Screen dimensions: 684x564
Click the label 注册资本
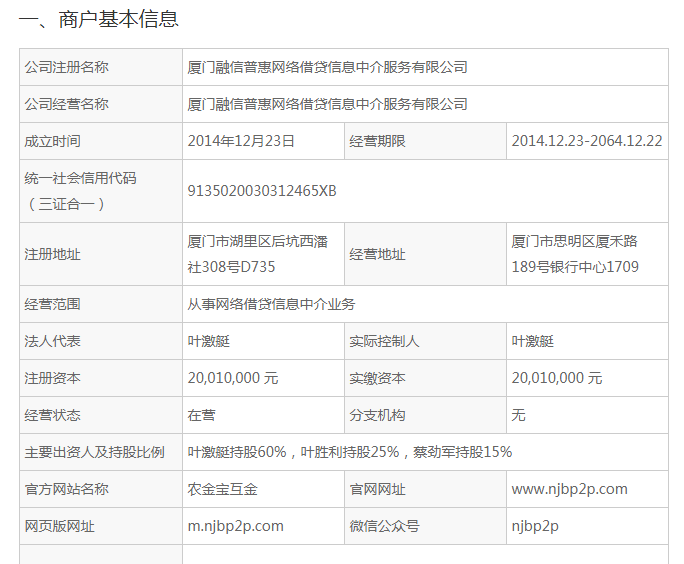point(52,378)
